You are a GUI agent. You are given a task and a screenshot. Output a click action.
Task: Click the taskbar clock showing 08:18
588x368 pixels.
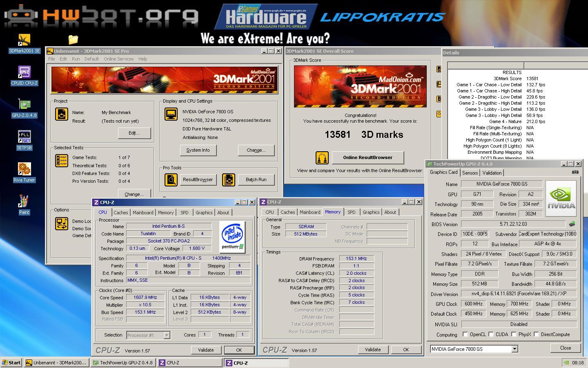coord(578,363)
